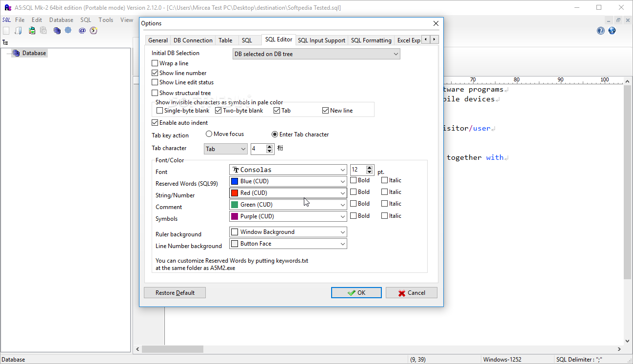Open the Initial DB Selection dropdown
This screenshot has width=633, height=364.
pyautogui.click(x=316, y=54)
